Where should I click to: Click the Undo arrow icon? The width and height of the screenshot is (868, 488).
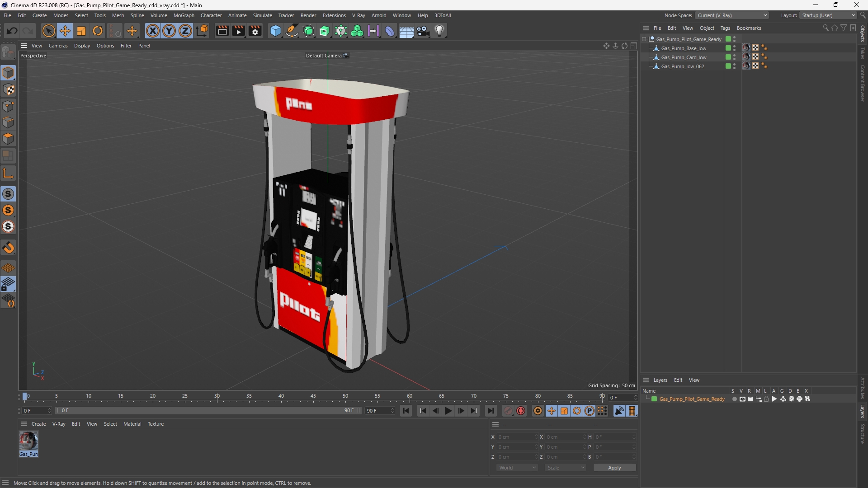pyautogui.click(x=12, y=31)
